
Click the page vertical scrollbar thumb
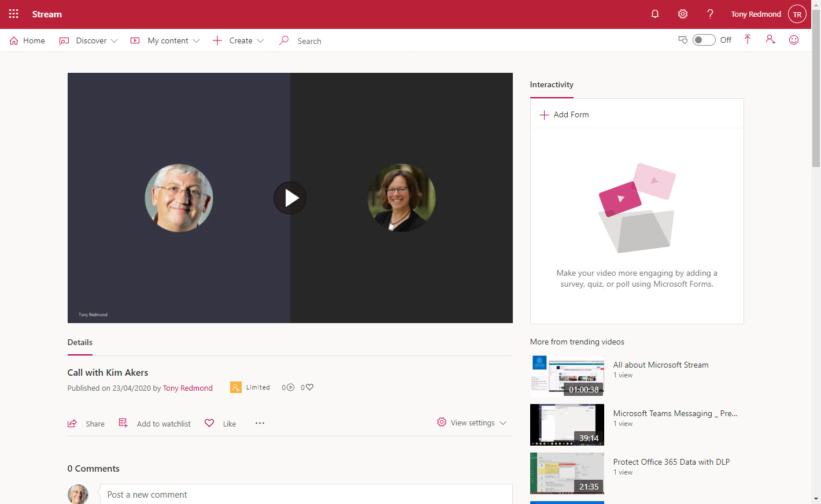(x=816, y=88)
